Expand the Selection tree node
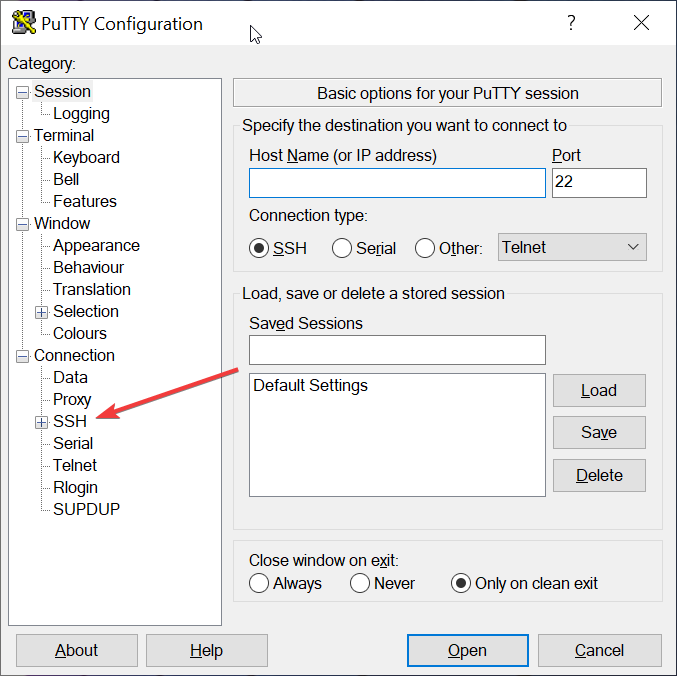The image size is (677, 676). tap(41, 313)
